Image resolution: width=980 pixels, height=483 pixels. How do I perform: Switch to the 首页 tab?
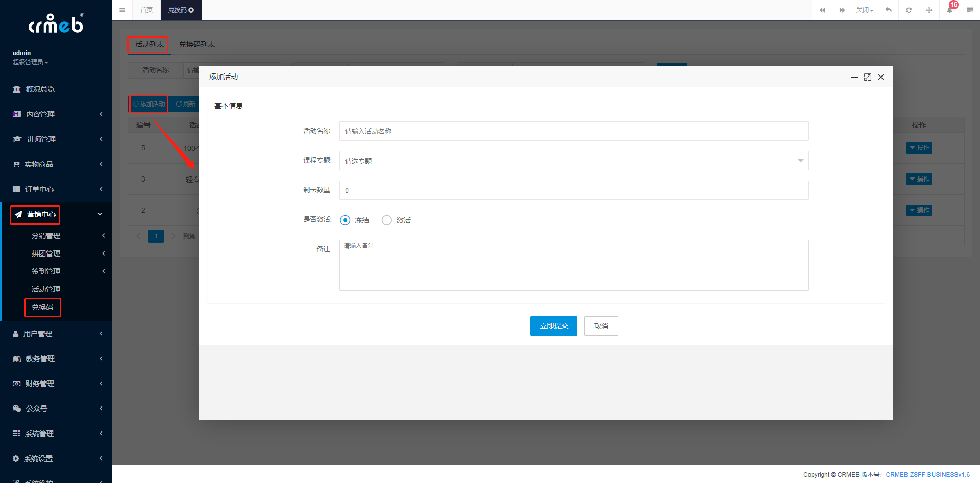coord(146,10)
